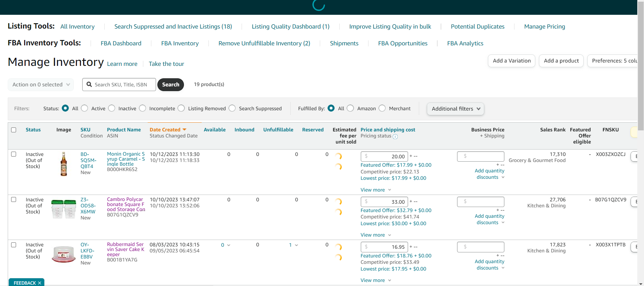
Task: Select the Listing Removed status filter
Action: click(181, 108)
